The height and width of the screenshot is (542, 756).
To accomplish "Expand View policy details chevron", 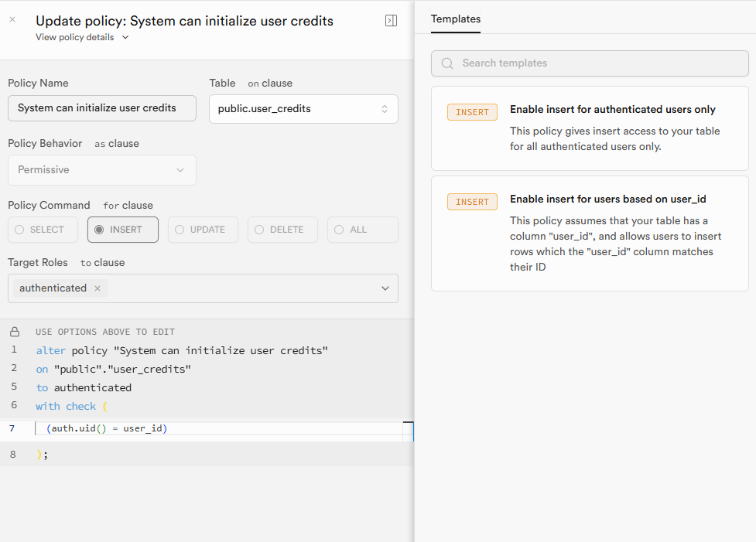I will coord(125,37).
